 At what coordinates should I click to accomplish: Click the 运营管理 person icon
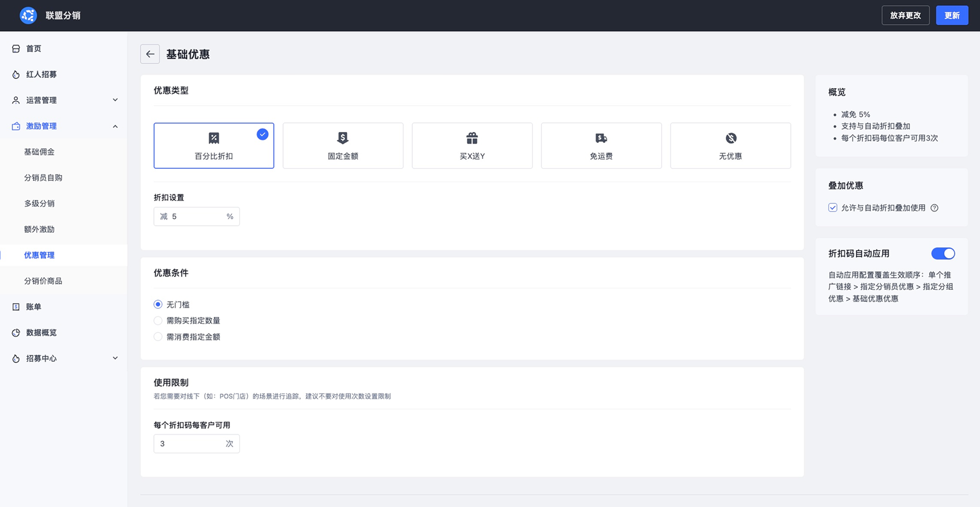tap(16, 100)
